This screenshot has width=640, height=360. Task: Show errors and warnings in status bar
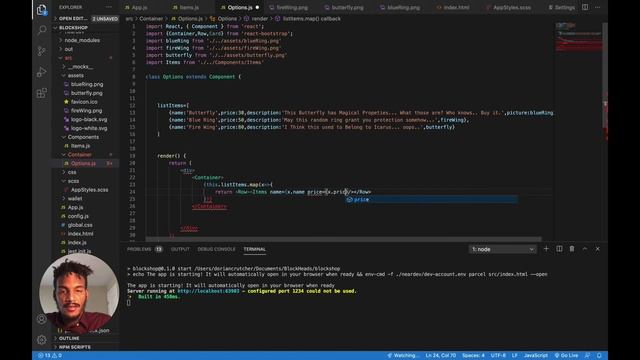pos(50,356)
